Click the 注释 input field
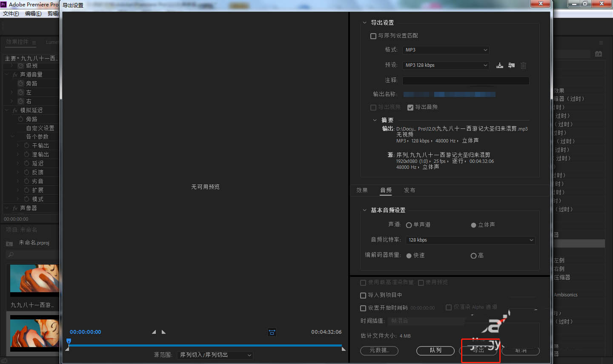The width and height of the screenshot is (613, 364). [x=466, y=80]
